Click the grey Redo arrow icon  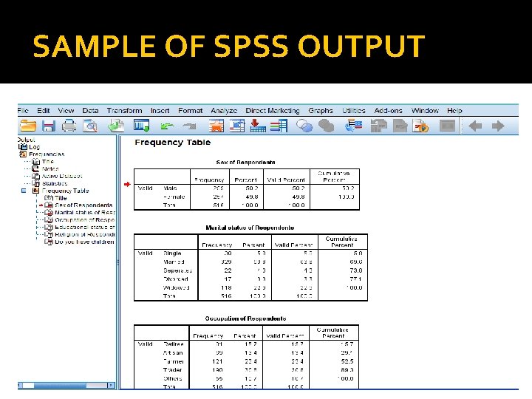click(189, 126)
